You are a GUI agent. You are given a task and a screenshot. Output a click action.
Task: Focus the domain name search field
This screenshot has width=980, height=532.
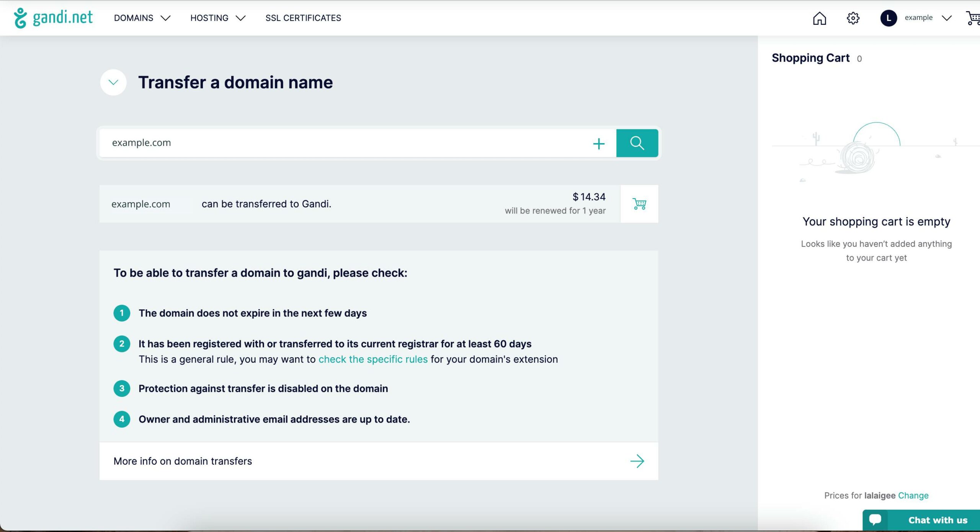point(345,143)
